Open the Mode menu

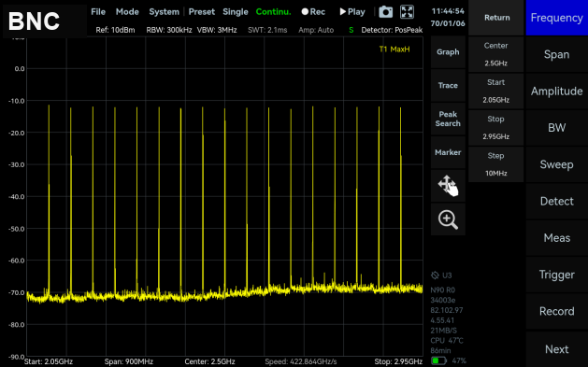[x=127, y=12]
